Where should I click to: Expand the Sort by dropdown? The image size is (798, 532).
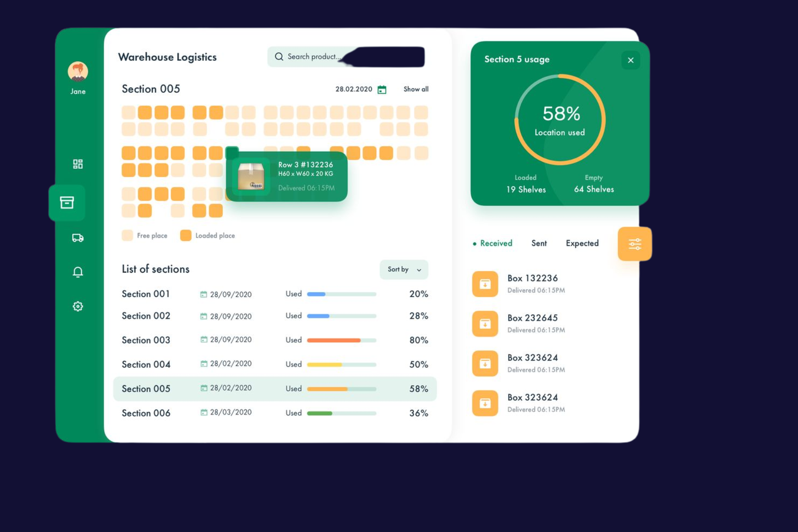click(x=404, y=269)
